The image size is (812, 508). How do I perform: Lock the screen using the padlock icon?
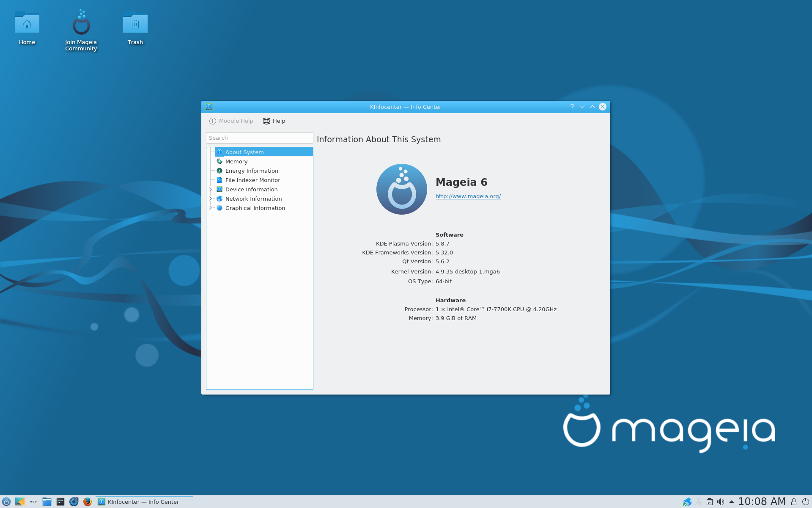(794, 502)
